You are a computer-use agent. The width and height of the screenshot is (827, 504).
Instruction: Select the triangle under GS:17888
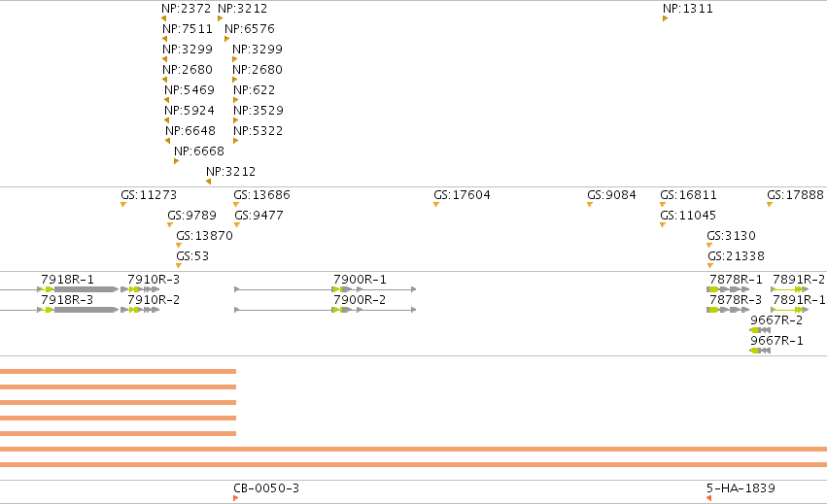[x=770, y=205]
